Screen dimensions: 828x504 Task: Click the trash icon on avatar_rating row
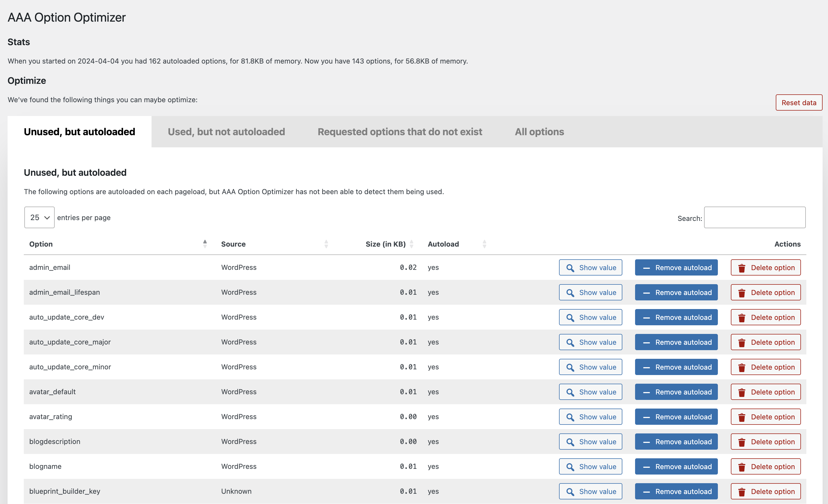click(x=741, y=417)
